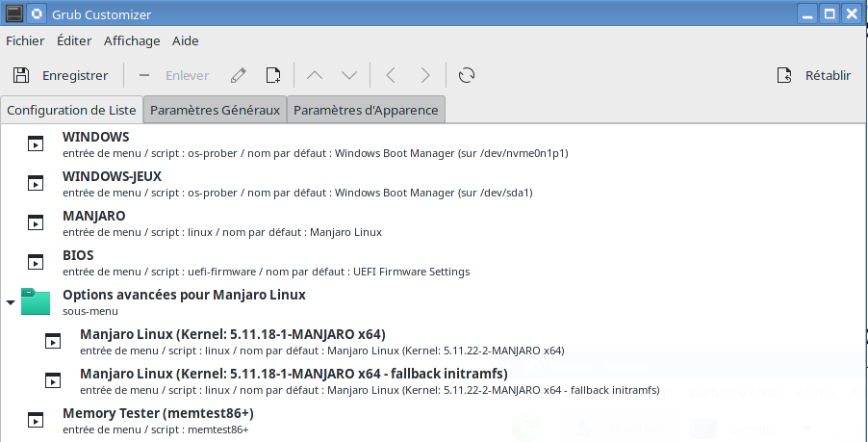Open the Éditer menu

click(74, 41)
